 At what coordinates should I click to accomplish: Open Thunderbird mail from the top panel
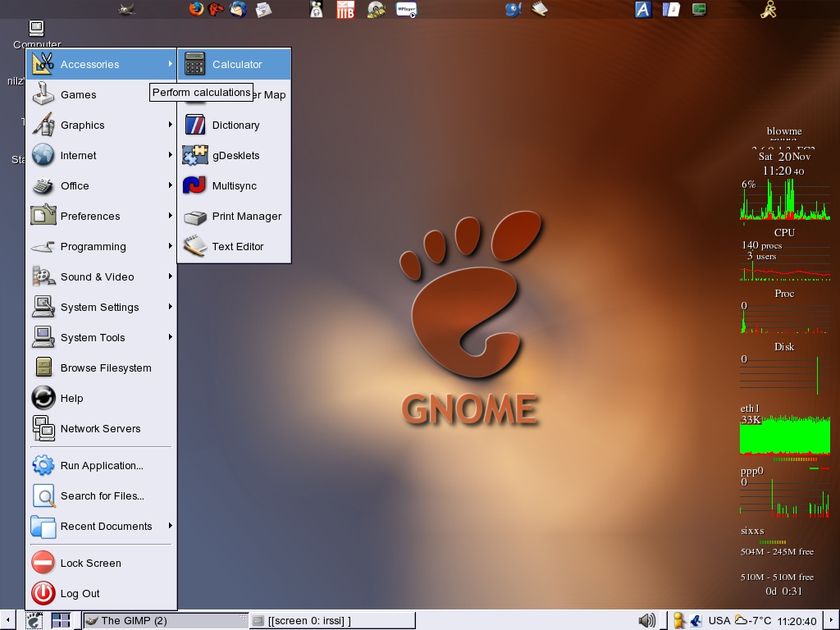pos(239,9)
